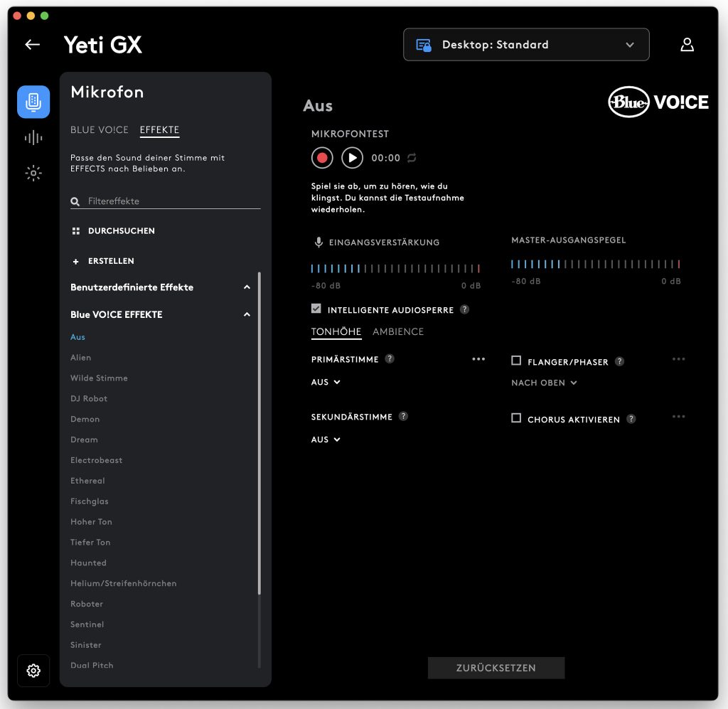Open the lighting sun sidebar icon

(33, 174)
